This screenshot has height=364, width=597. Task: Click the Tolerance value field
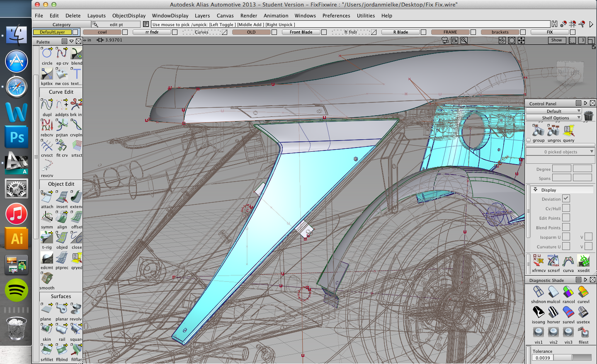[x=543, y=357]
